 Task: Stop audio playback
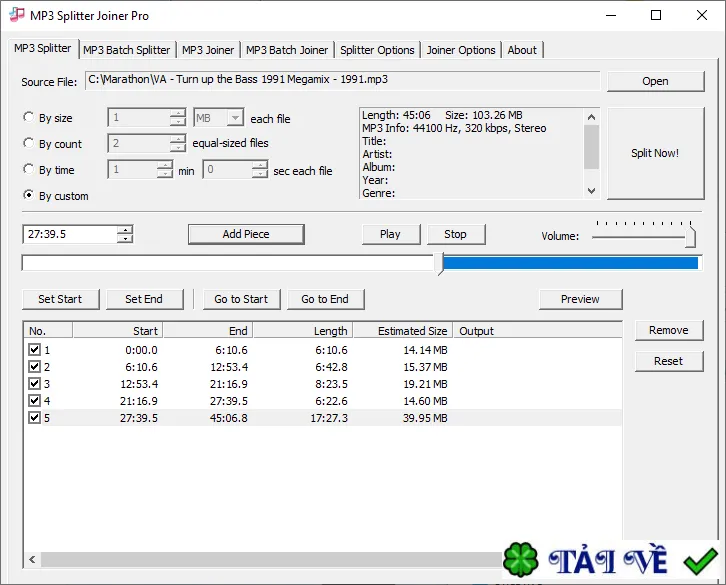(x=455, y=234)
